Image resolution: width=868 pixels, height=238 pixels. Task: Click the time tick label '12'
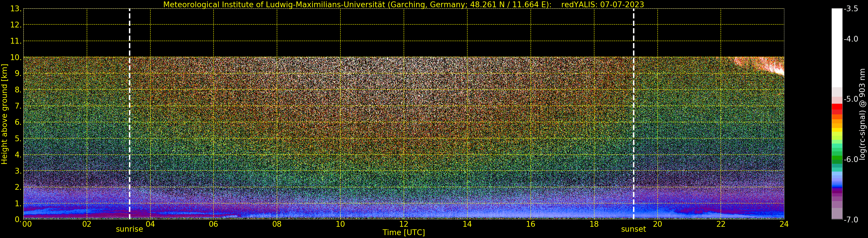click(x=404, y=224)
